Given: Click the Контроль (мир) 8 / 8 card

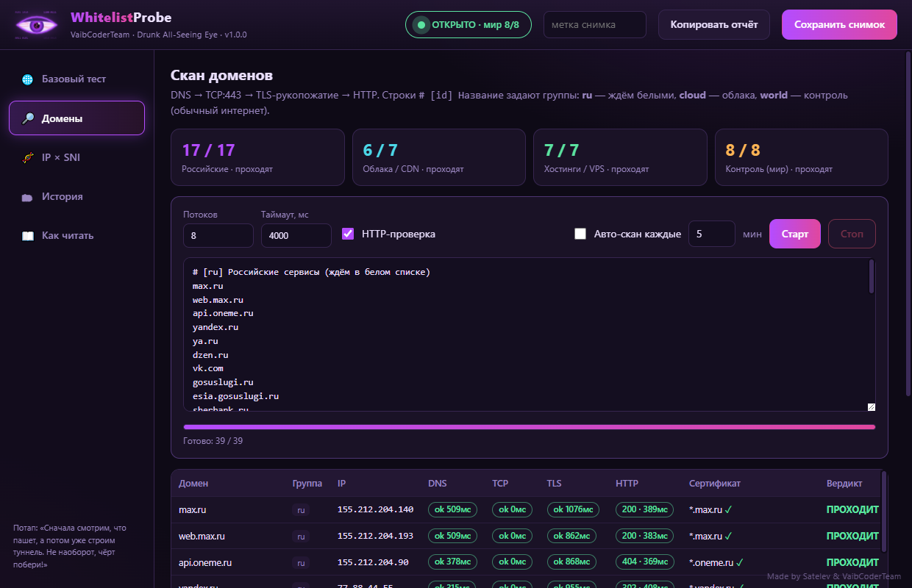Looking at the screenshot, I should pyautogui.click(x=802, y=157).
